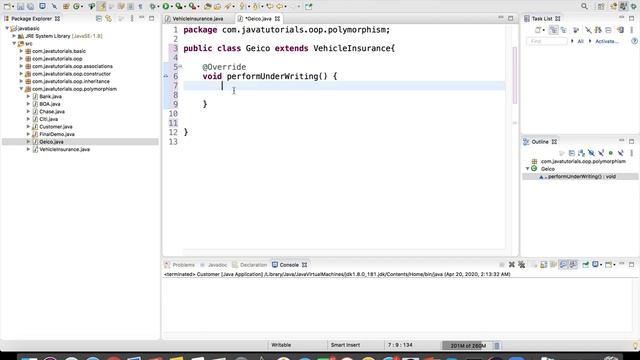Toggle Hide Non-Public Members in Outline
The width and height of the screenshot is (640, 360).
click(611, 153)
